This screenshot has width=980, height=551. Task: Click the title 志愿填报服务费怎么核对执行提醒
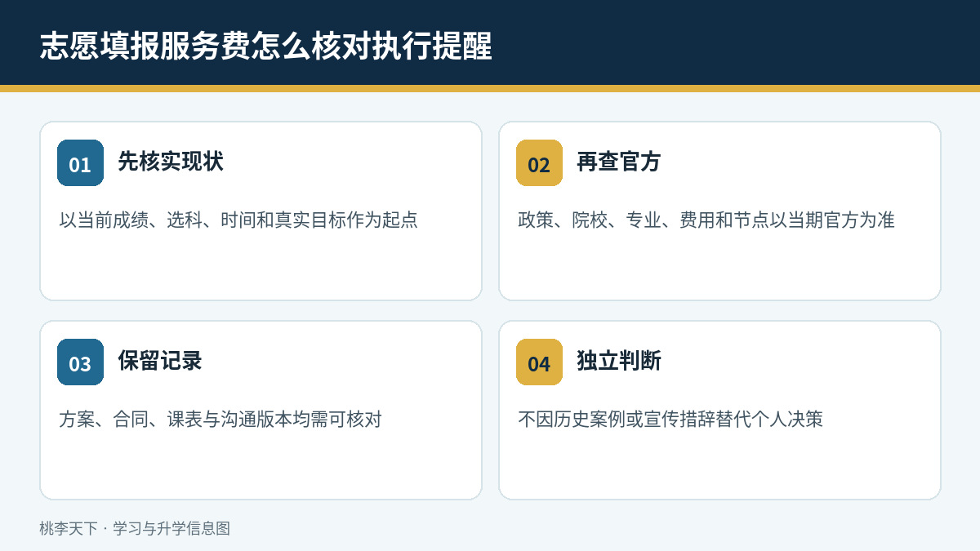click(x=266, y=47)
